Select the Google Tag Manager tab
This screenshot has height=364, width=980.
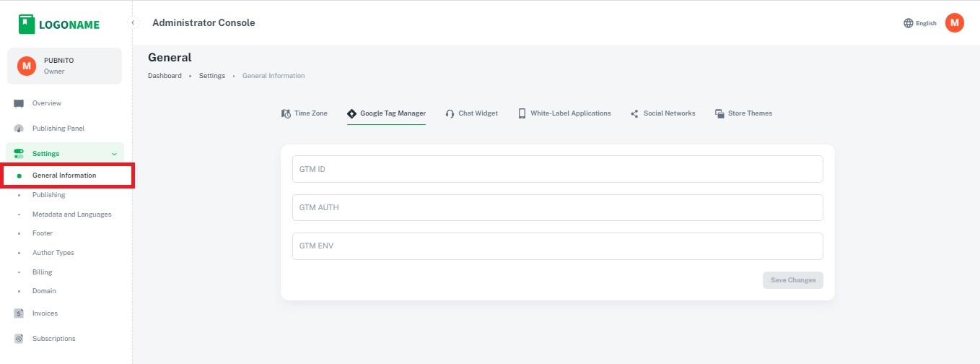pos(393,113)
